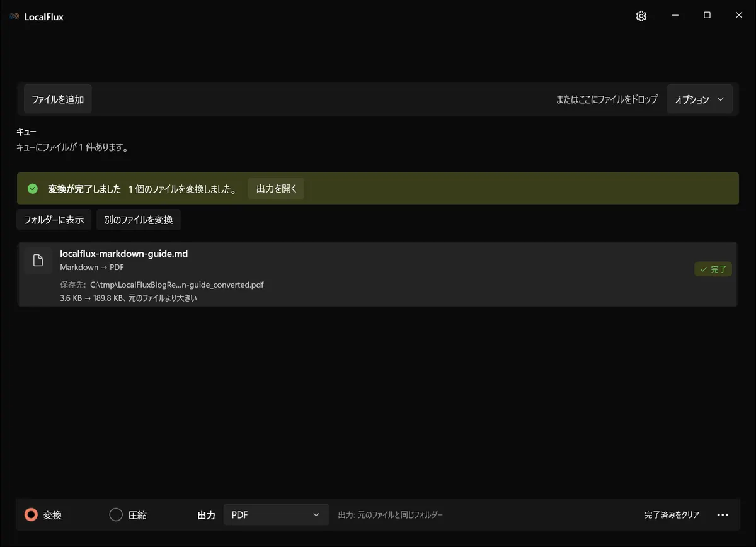Screen dimensions: 756x547
Task: Maximize the LocalFlux window
Action: click(x=707, y=16)
